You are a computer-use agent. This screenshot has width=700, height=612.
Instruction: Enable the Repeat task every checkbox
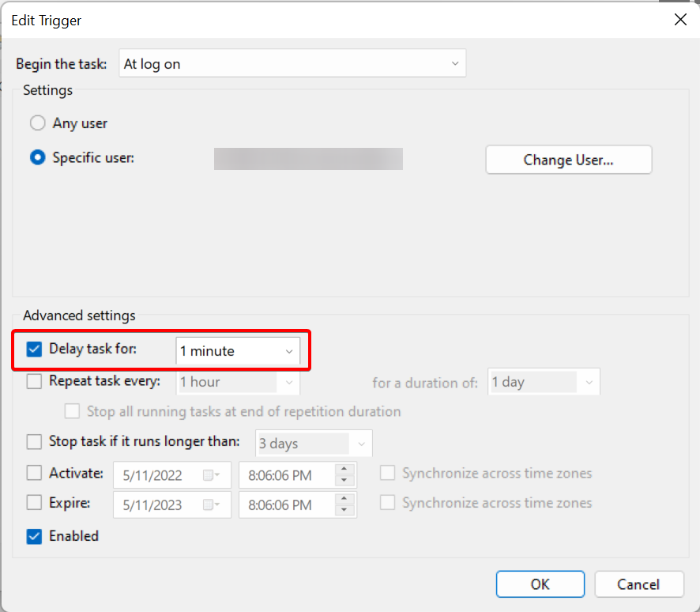(x=35, y=381)
